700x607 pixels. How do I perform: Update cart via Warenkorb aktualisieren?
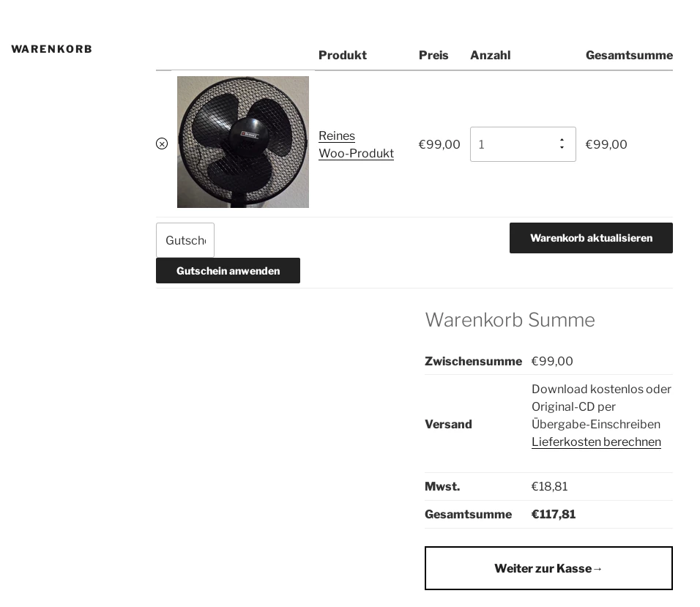pos(591,238)
